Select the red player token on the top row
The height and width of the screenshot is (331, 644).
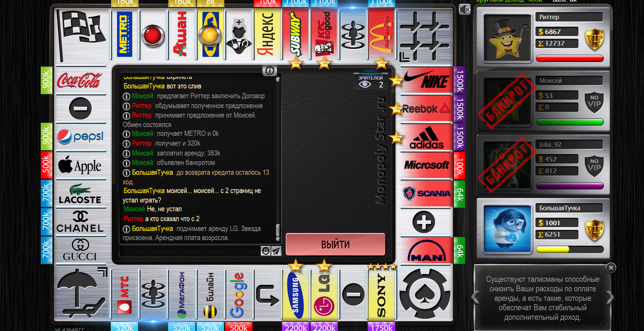click(153, 36)
